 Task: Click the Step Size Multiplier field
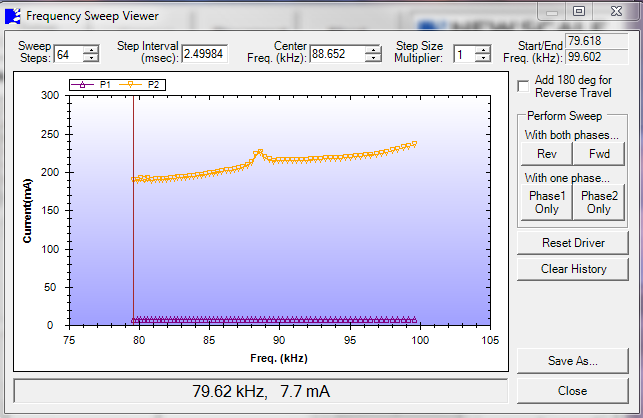(464, 54)
